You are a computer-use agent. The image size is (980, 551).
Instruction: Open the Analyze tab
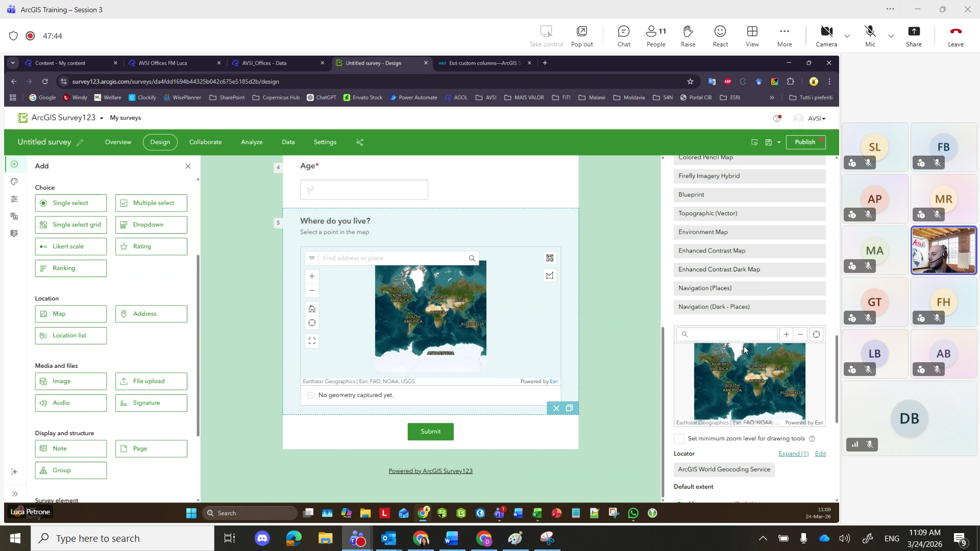tap(252, 142)
